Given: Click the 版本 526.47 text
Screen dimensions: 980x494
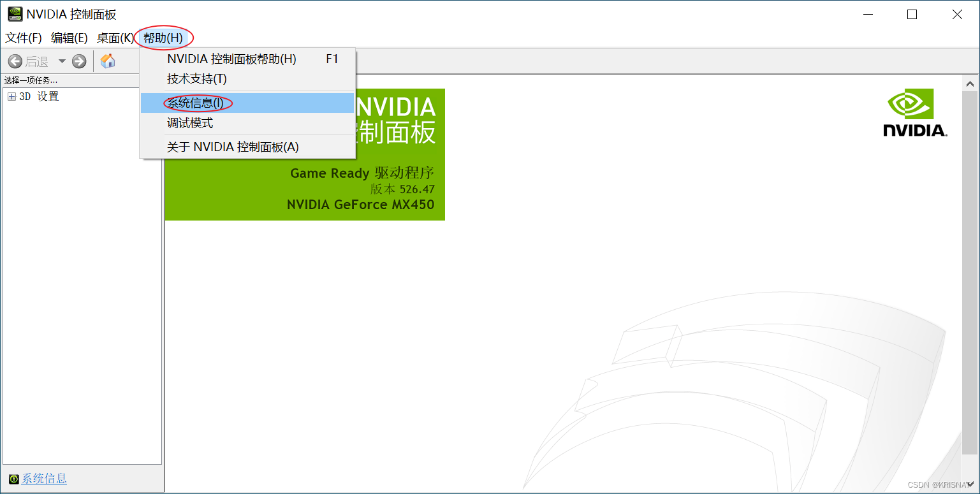Looking at the screenshot, I should [402, 189].
